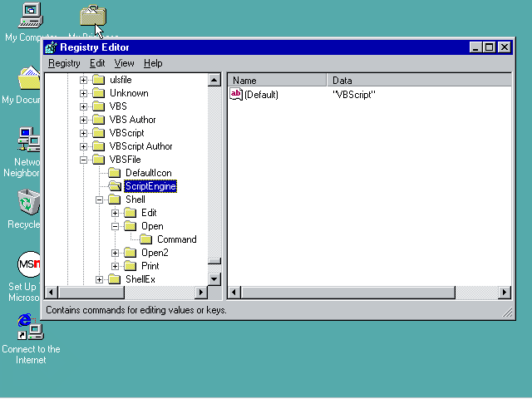This screenshot has width=532, height=399.
Task: Select the My Computer desktop icon
Action: pos(31,15)
